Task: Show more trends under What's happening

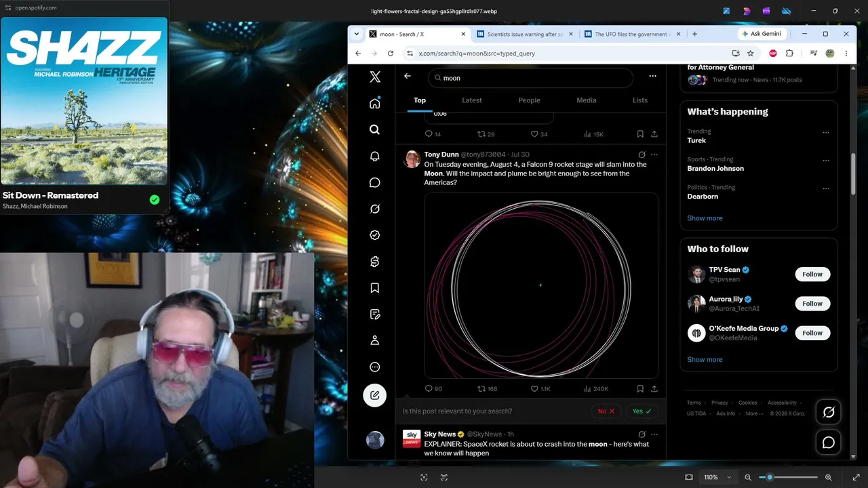Action: [x=705, y=218]
